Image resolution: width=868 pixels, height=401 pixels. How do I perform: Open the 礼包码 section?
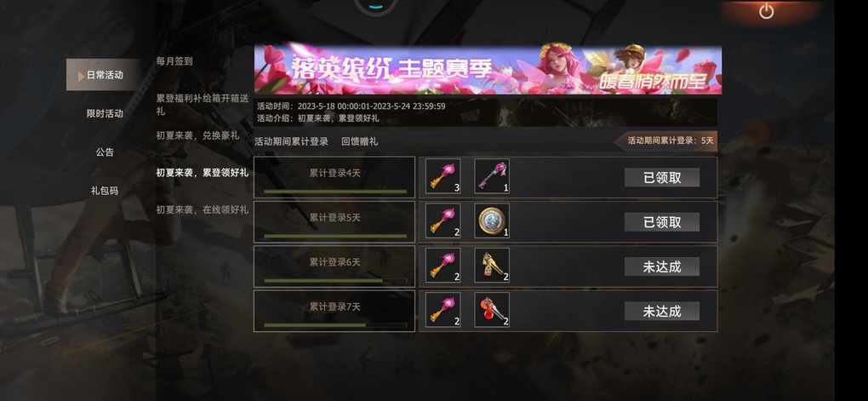click(105, 191)
